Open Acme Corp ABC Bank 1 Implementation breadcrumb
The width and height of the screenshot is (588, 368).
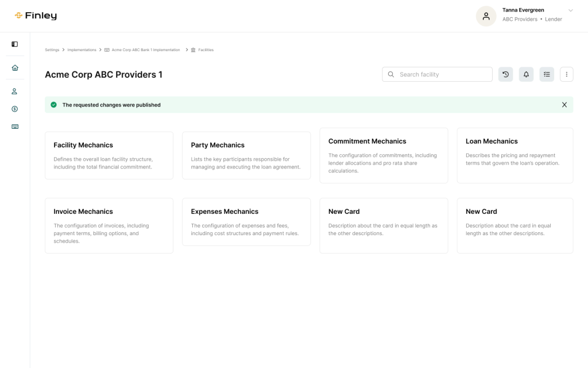(x=145, y=50)
